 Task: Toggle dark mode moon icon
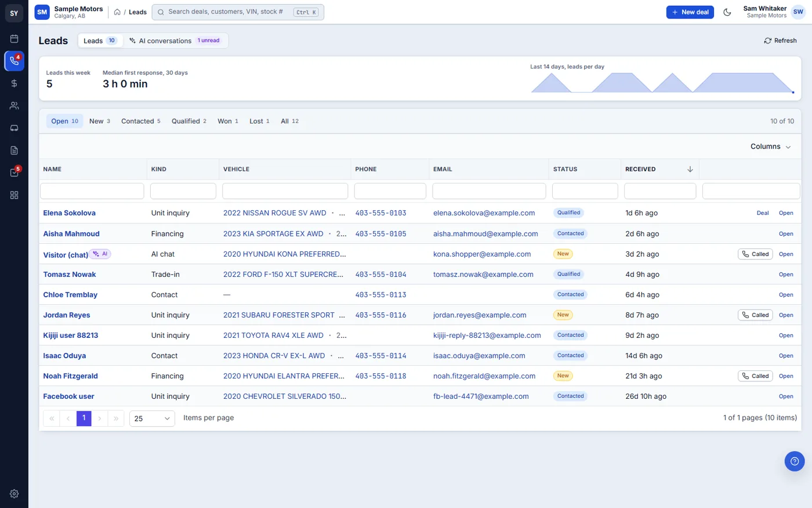(727, 12)
